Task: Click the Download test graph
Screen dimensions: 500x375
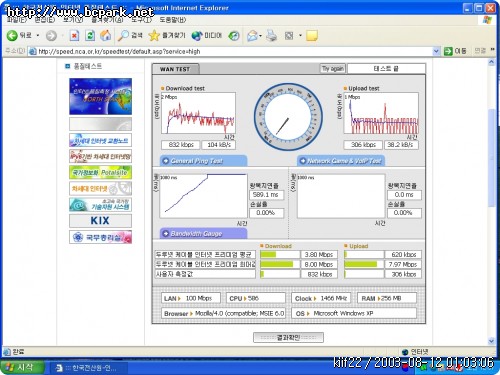Action: [x=198, y=113]
